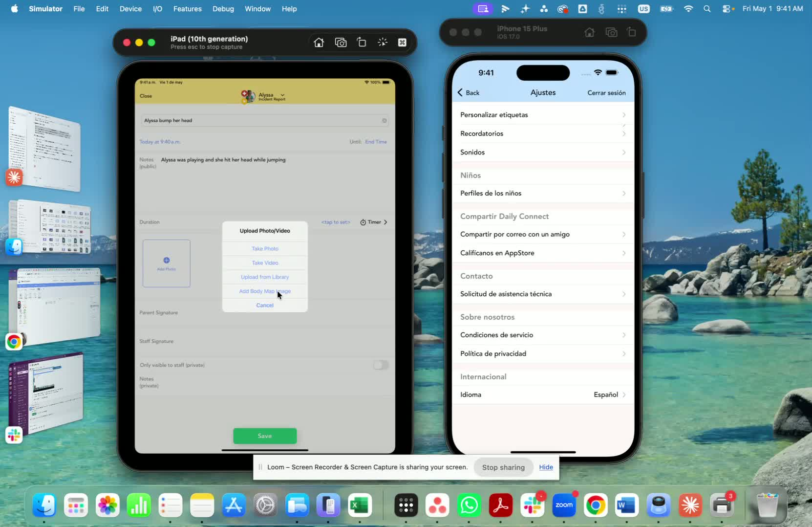
Task: Cancel the Upload Photo/Video popup
Action: (x=265, y=306)
